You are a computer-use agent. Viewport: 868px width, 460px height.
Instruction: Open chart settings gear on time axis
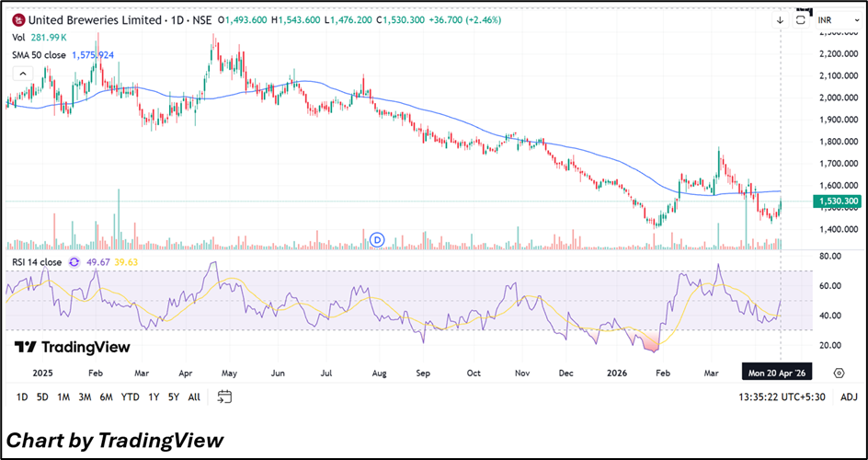(x=839, y=373)
